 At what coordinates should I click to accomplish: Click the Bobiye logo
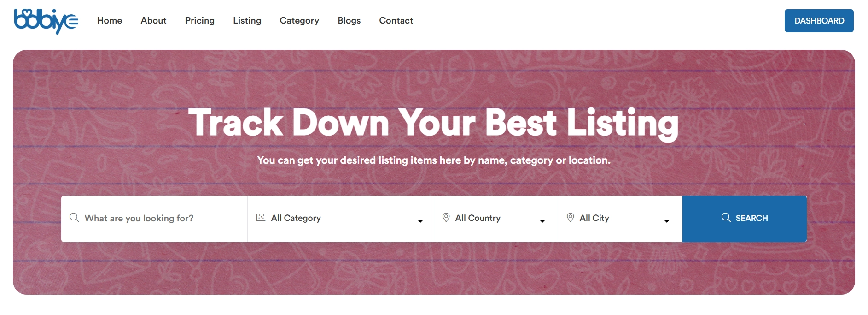46,21
